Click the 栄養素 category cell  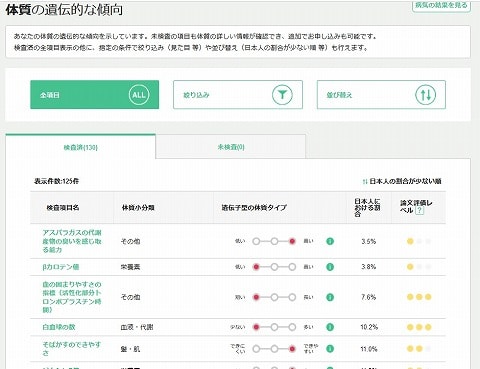[130, 267]
